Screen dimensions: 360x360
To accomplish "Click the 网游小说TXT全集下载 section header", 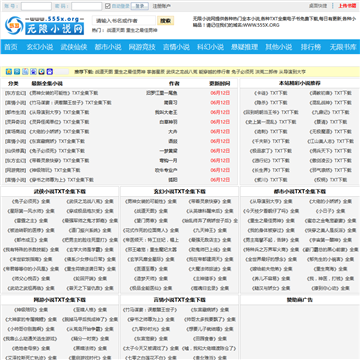I will coord(60,300).
